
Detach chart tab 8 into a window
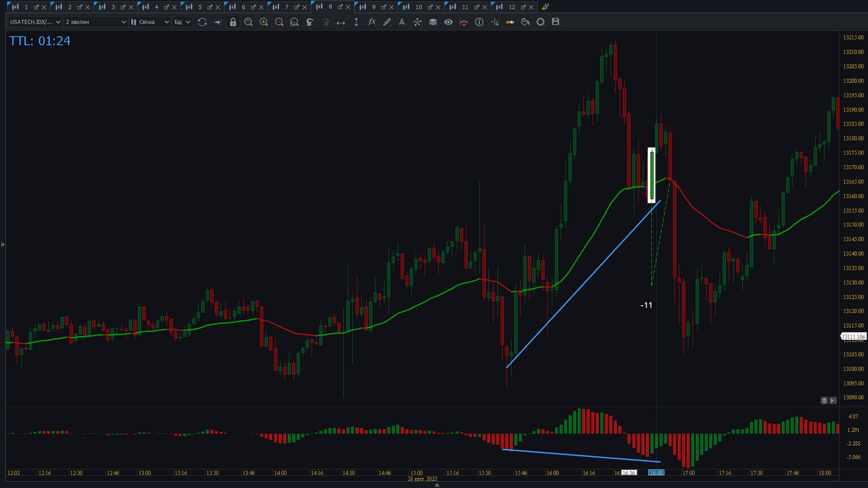pyautogui.click(x=340, y=7)
